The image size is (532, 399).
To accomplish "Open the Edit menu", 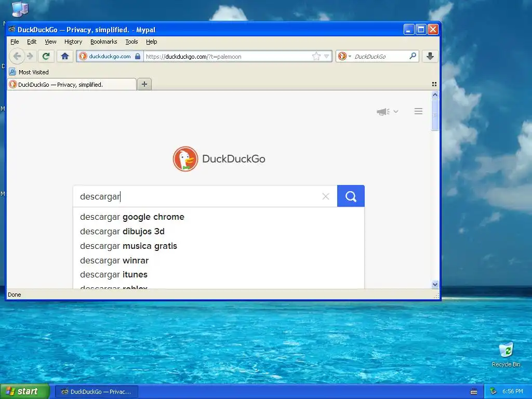I will (x=32, y=42).
